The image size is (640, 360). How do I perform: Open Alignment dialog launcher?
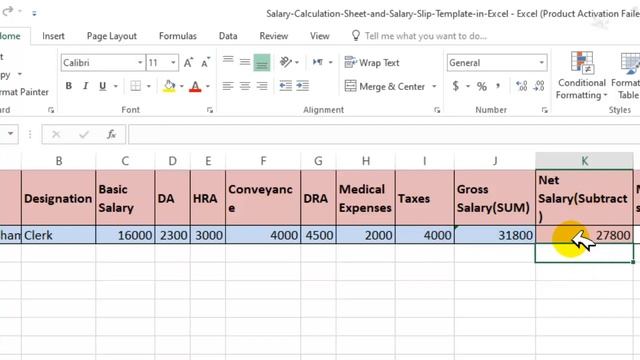coord(437,110)
